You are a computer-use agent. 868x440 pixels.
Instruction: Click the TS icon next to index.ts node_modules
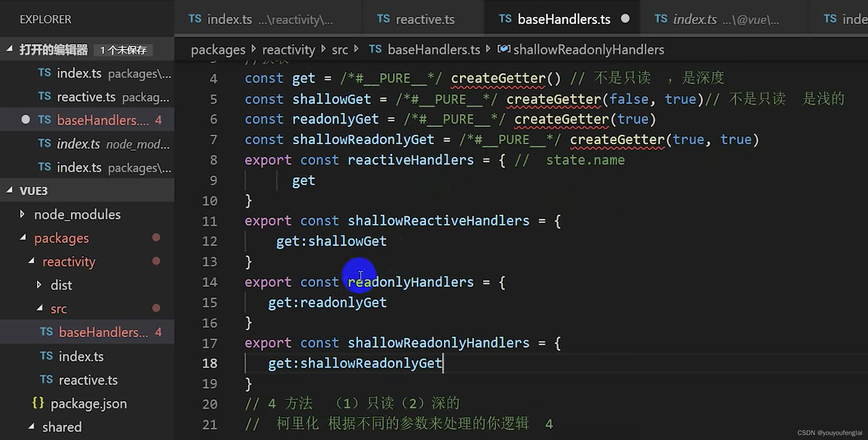[44, 144]
